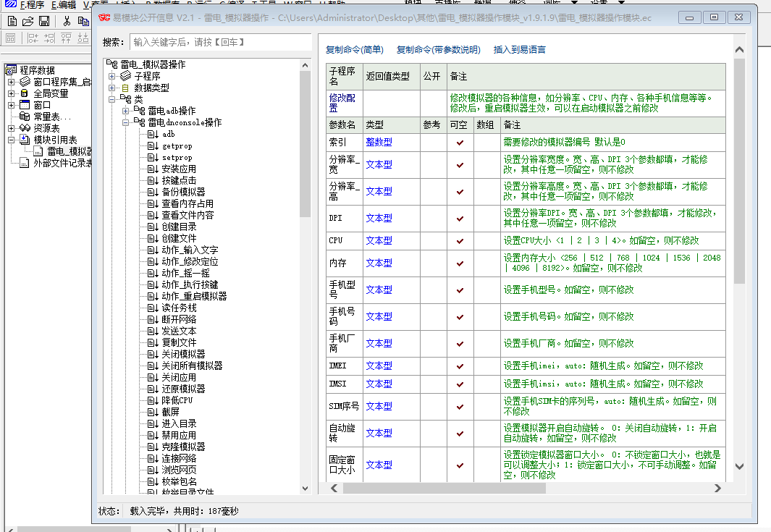This screenshot has width=771, height=532.
Task: Expand 窗口程序集 in background tree
Action: 12,82
